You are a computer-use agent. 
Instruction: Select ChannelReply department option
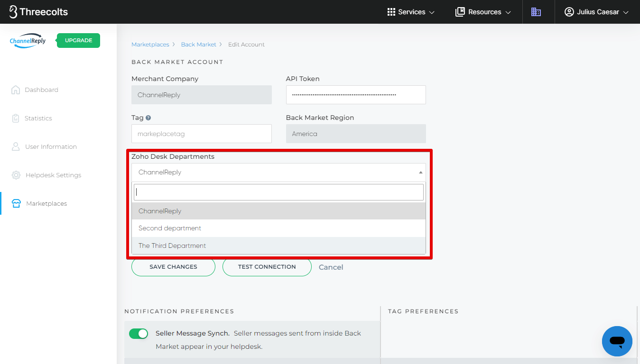coord(278,211)
